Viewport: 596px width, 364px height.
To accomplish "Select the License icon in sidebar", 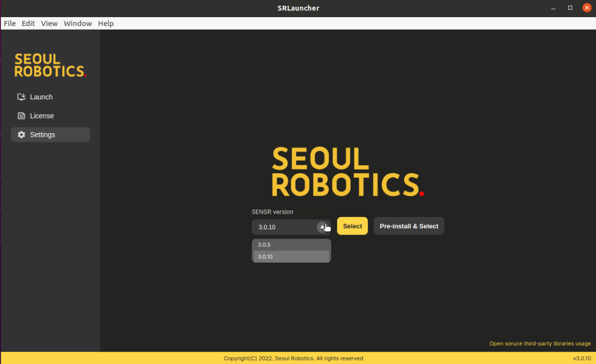I will pos(21,115).
